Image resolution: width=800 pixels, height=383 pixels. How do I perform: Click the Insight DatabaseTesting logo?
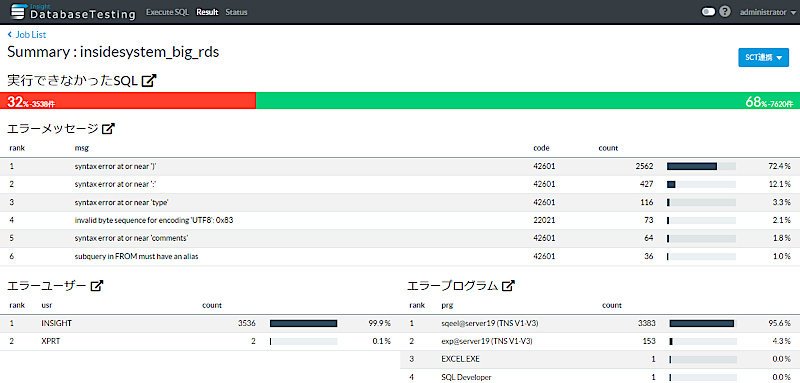[x=72, y=12]
